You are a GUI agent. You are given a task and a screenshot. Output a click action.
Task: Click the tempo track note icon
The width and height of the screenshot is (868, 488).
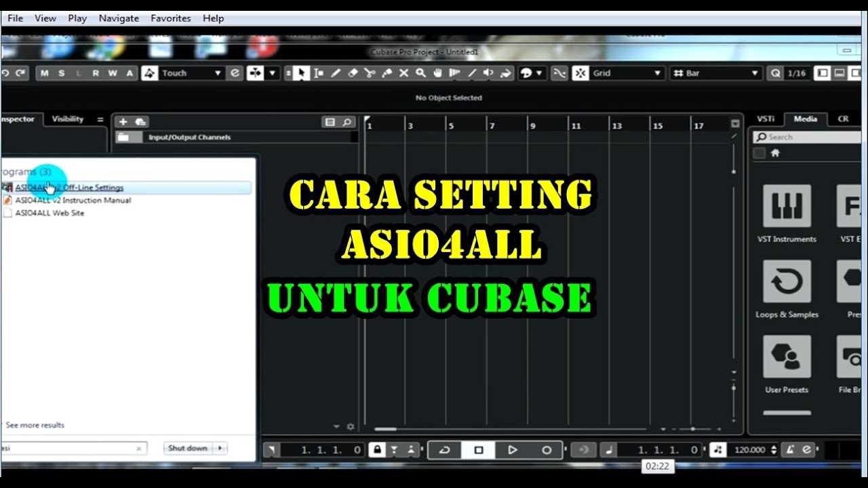tap(719, 449)
